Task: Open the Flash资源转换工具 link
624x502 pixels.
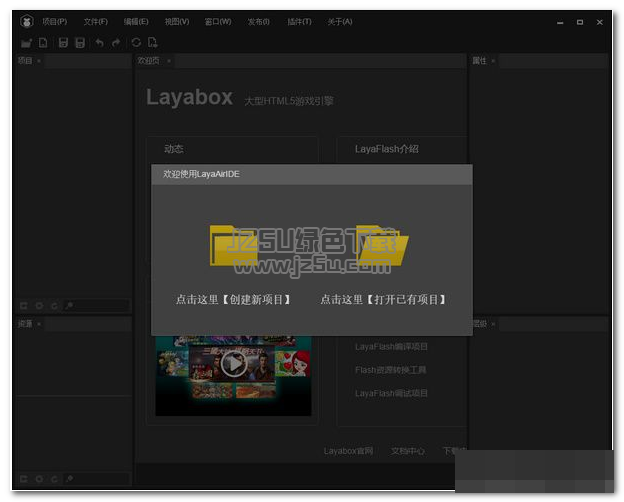Action: coord(390,370)
